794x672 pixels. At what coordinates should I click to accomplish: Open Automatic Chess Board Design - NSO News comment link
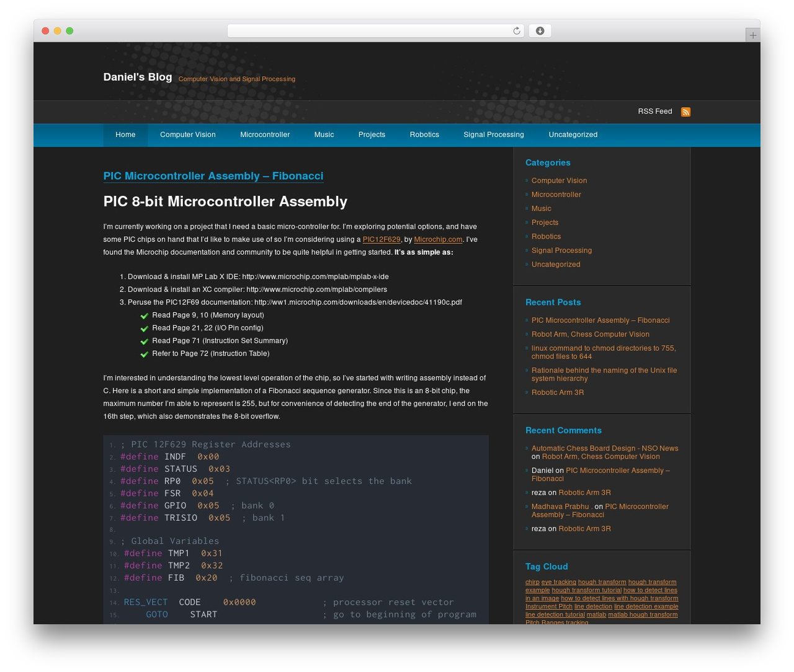point(605,448)
